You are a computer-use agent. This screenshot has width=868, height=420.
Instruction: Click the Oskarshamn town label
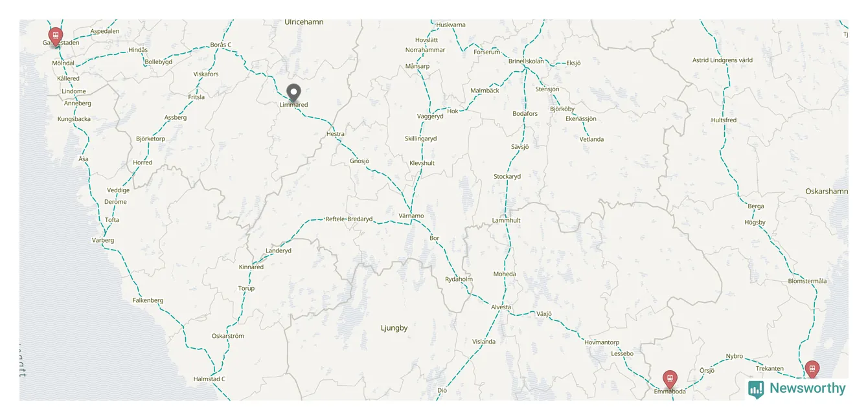[827, 192]
